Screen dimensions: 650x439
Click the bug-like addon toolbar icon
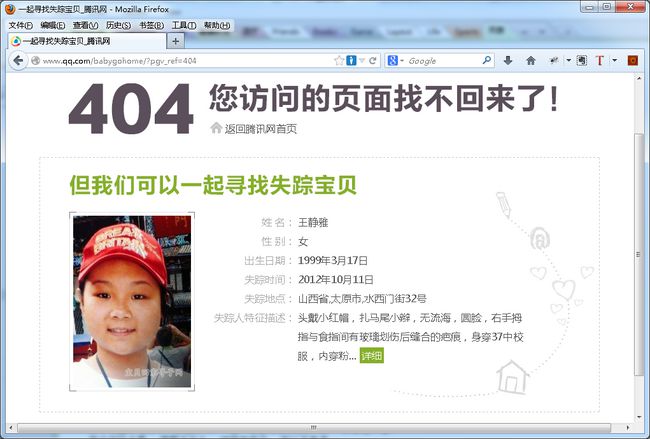point(554,61)
